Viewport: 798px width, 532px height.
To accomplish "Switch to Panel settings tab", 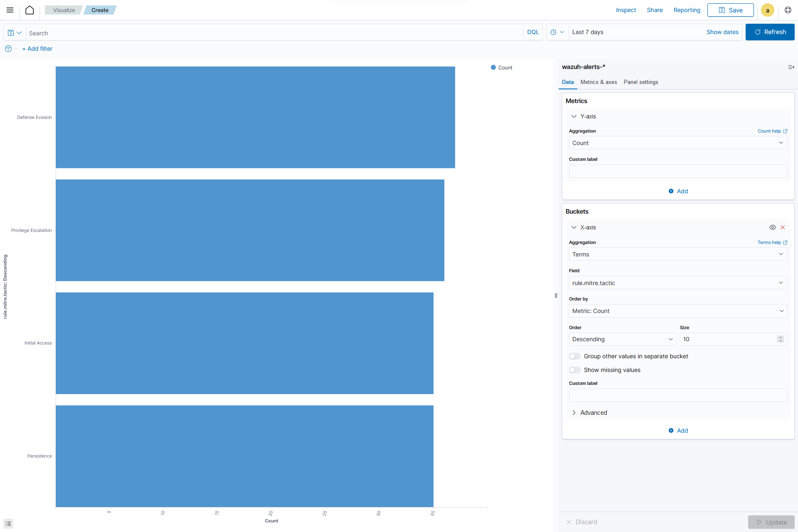I will point(641,82).
